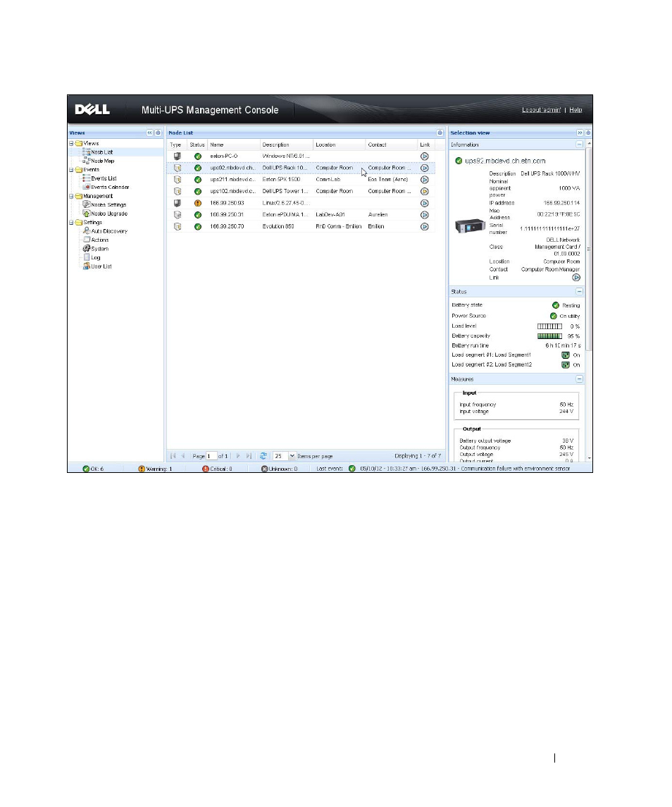Sort by Location column header

(340, 145)
